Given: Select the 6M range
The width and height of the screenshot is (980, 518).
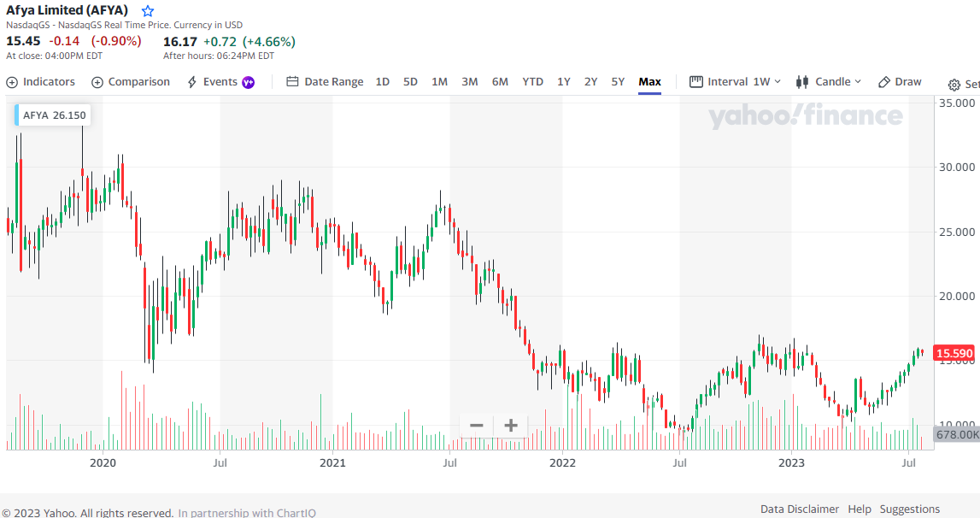Looking at the screenshot, I should 500,82.
